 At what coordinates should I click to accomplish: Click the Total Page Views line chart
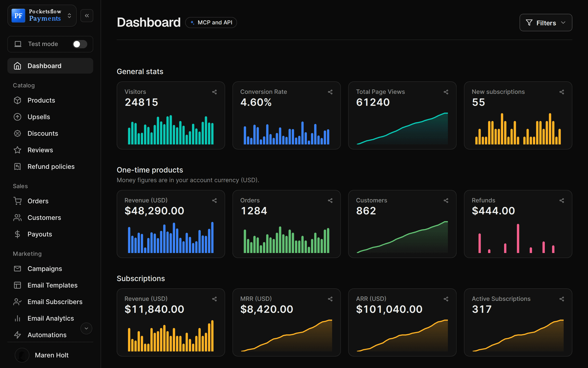(402, 129)
